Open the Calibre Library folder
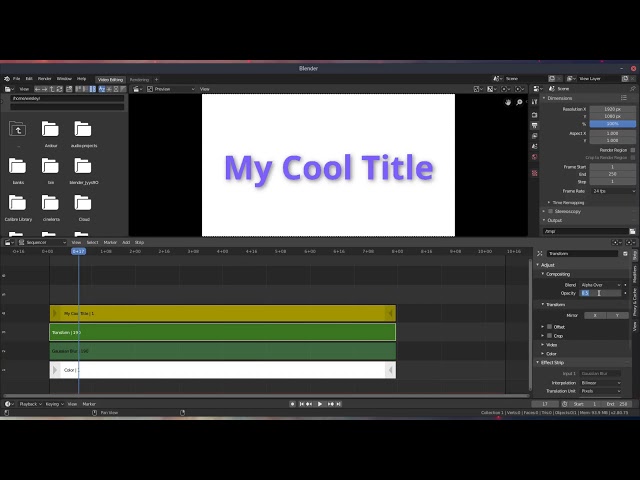 pyautogui.click(x=18, y=207)
